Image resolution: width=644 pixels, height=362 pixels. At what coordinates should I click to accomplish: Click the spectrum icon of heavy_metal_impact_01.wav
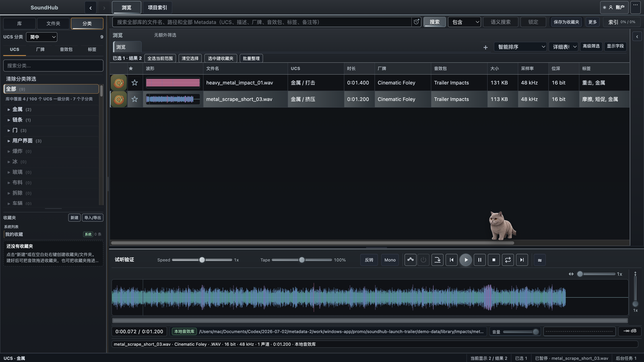pyautogui.click(x=119, y=83)
